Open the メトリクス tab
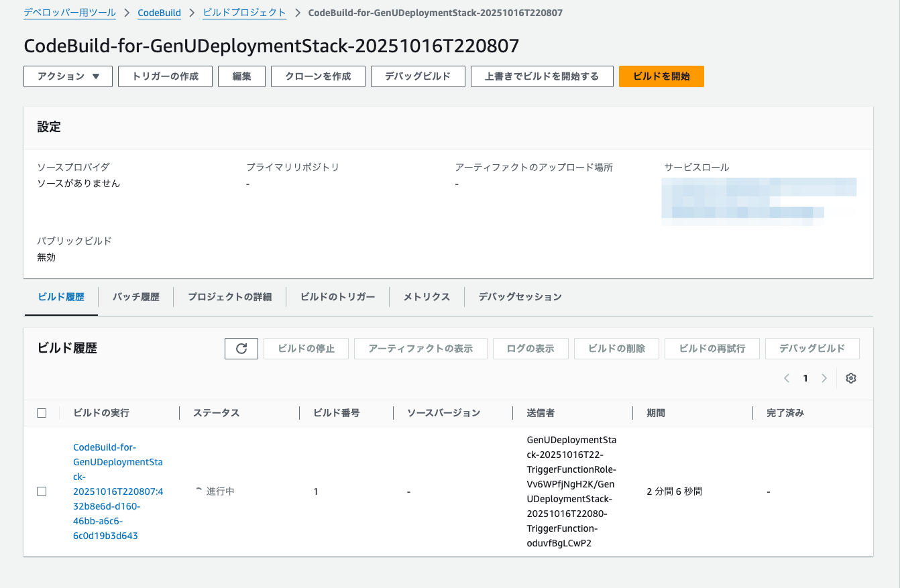The image size is (900, 588). click(427, 297)
